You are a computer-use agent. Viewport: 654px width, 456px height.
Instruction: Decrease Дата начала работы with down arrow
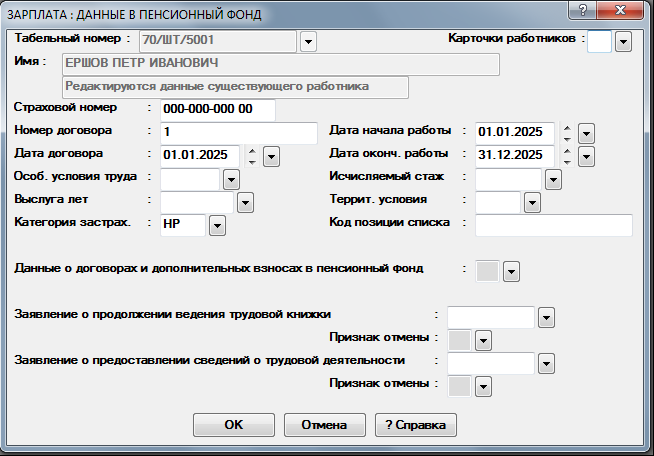[567, 138]
